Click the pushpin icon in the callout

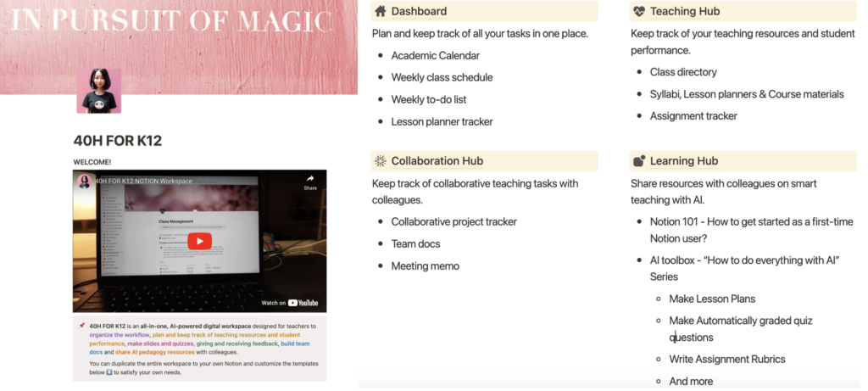81,327
